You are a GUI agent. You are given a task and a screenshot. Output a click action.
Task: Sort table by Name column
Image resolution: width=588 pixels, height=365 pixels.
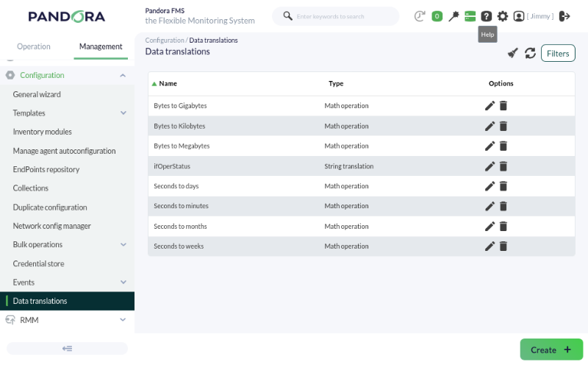168,84
